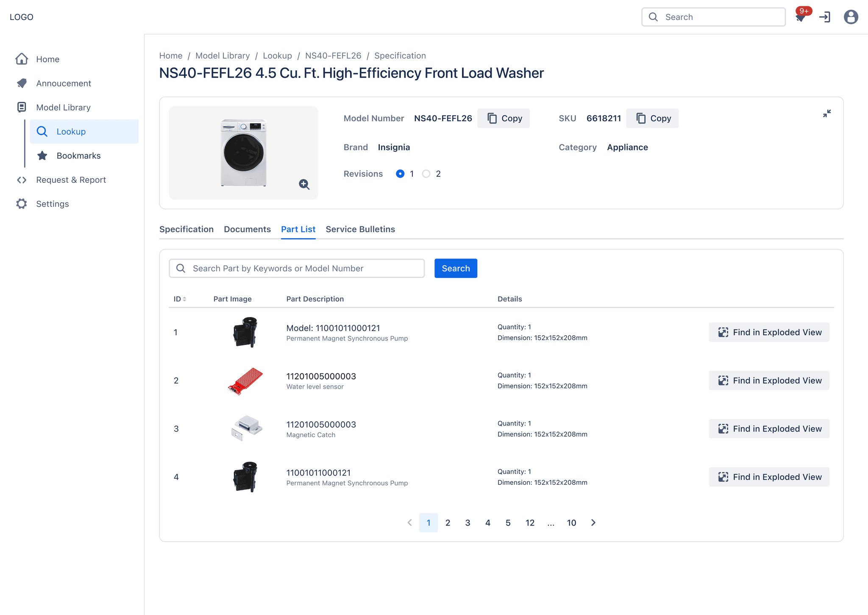Open the user profile avatar icon
868x615 pixels.
pos(851,17)
